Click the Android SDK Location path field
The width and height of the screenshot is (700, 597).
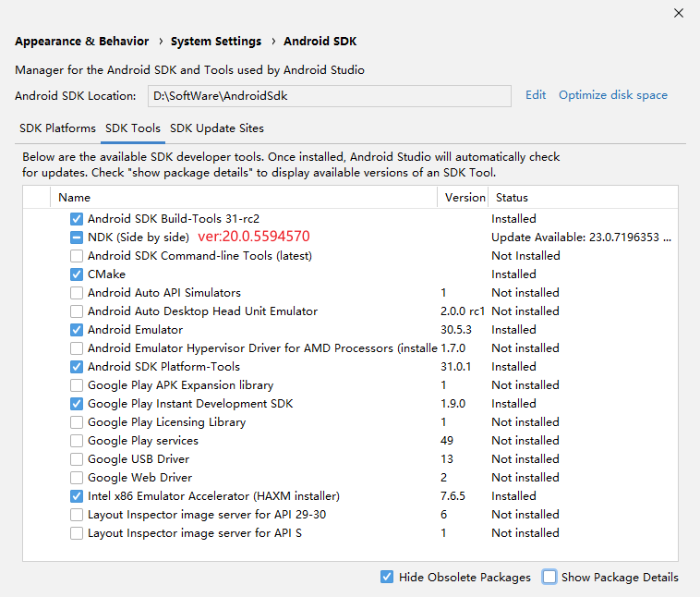[x=330, y=95]
